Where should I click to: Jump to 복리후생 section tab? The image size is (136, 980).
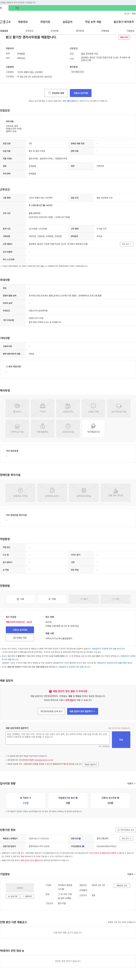coord(80,31)
